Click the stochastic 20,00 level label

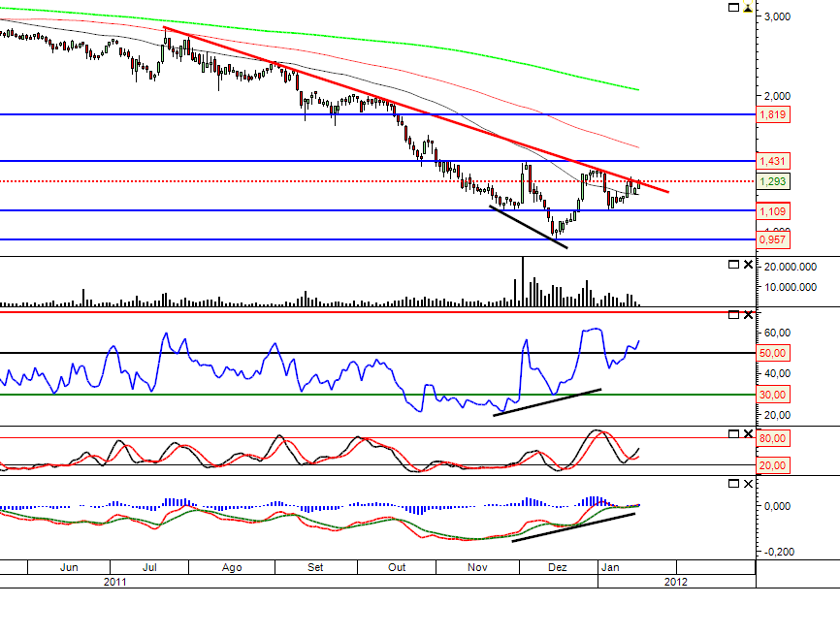(x=773, y=465)
